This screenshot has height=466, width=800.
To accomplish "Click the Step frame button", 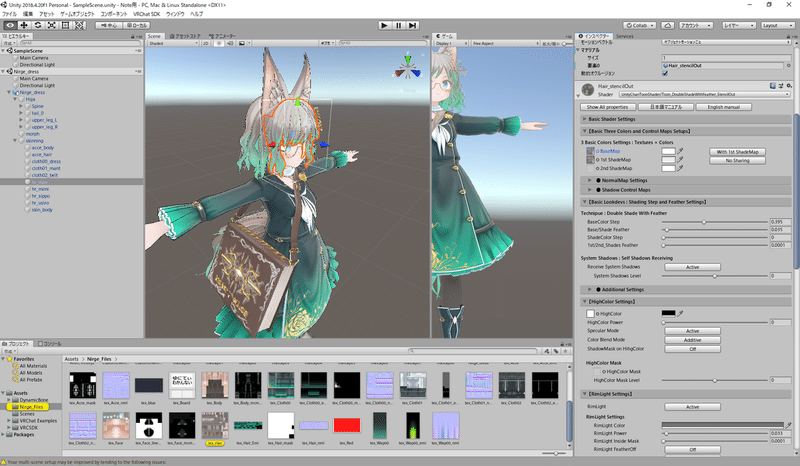I will click(413, 25).
